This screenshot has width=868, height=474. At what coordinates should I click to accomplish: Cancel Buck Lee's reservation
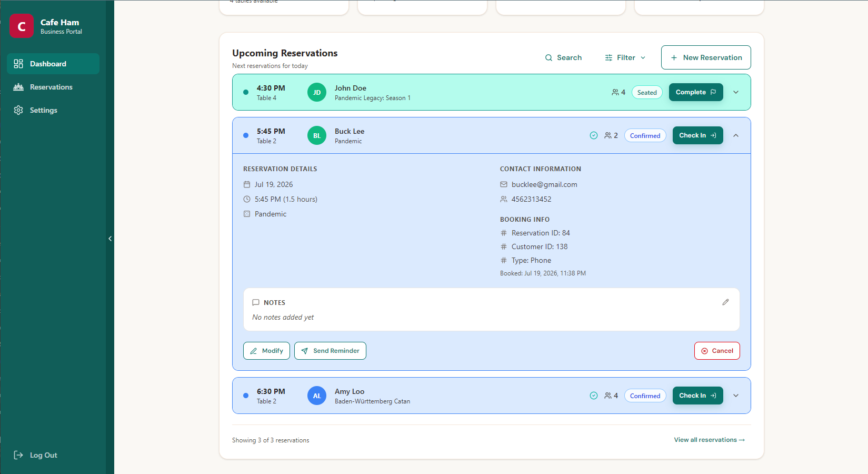(x=717, y=351)
